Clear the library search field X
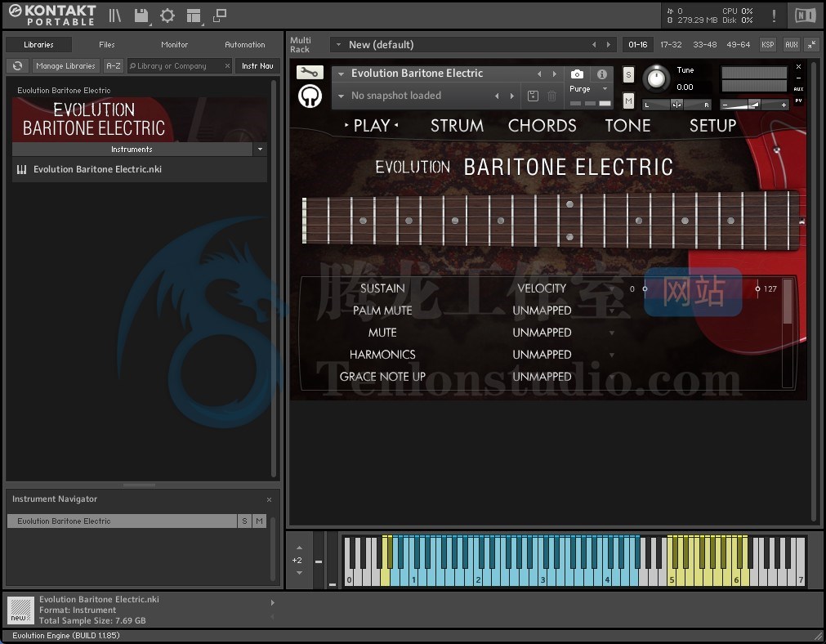826x644 pixels. [228, 66]
